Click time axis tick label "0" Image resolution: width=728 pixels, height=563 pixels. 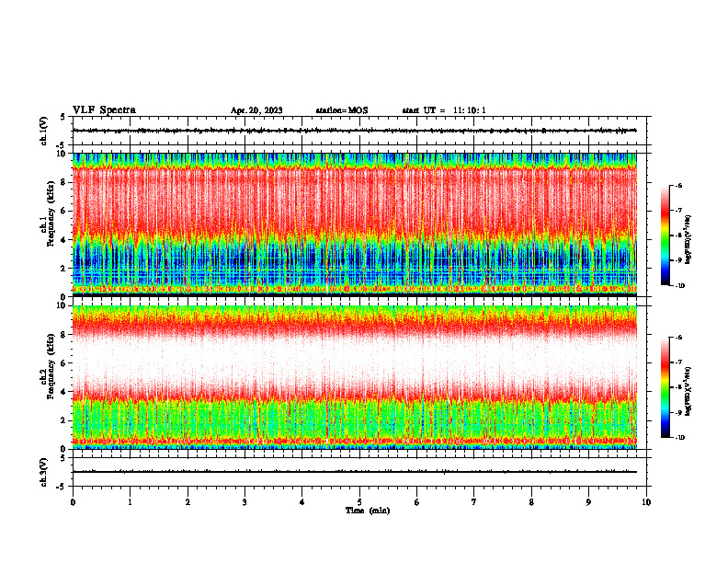point(73,502)
